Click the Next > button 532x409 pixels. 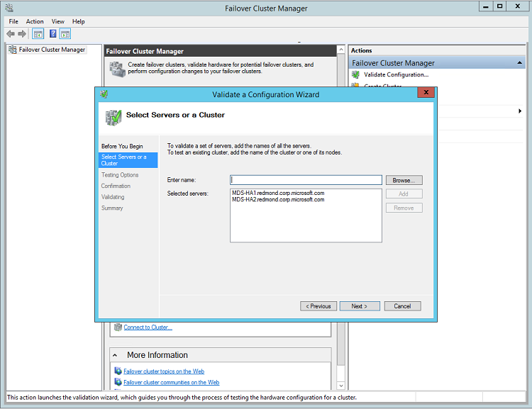pyautogui.click(x=360, y=306)
